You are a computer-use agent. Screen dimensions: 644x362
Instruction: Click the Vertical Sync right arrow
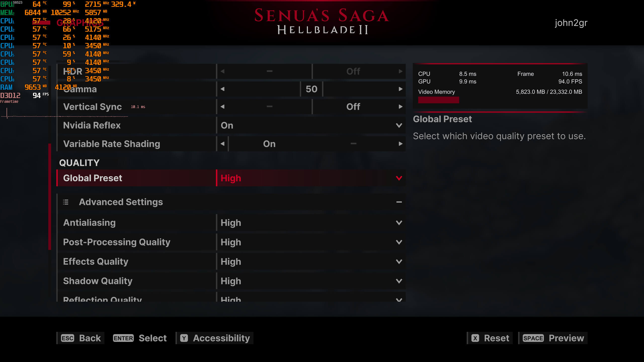(400, 107)
